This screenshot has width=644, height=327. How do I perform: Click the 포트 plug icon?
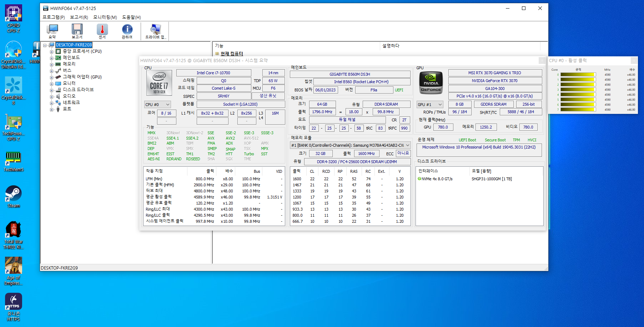[x=58, y=109]
